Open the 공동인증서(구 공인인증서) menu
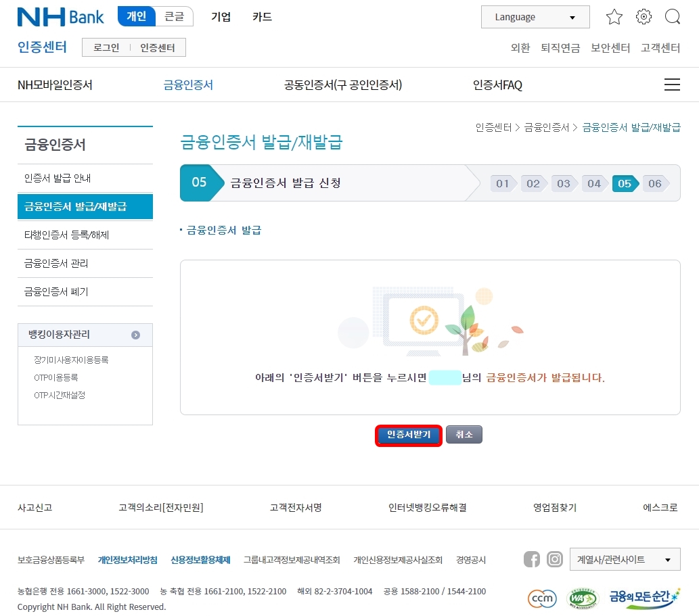This screenshot has height=616, width=699. [x=343, y=85]
